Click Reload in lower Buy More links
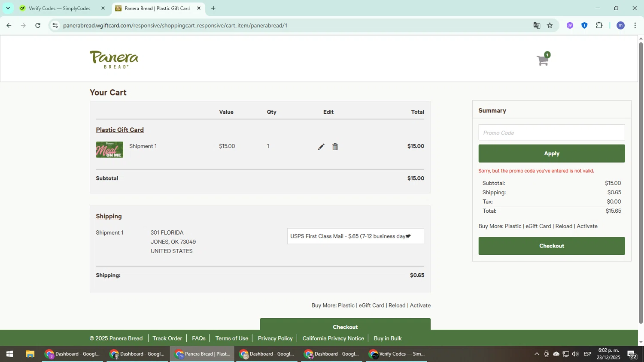This screenshot has width=644, height=362. tap(397, 305)
